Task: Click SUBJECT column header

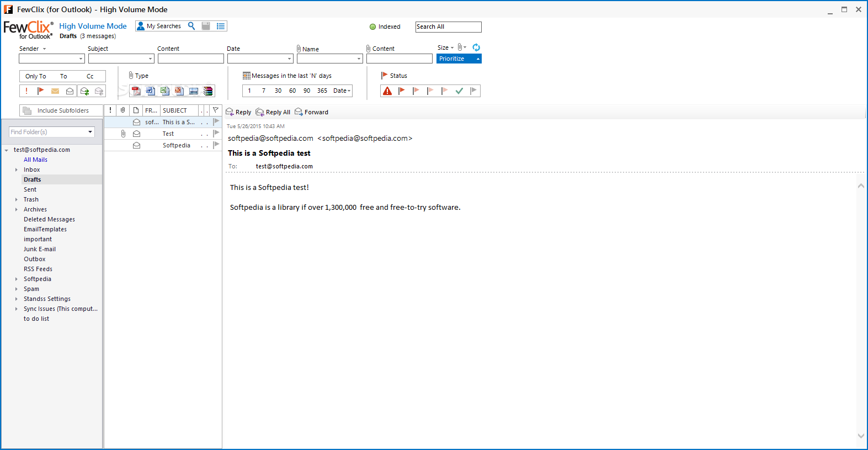Action: [x=179, y=110]
